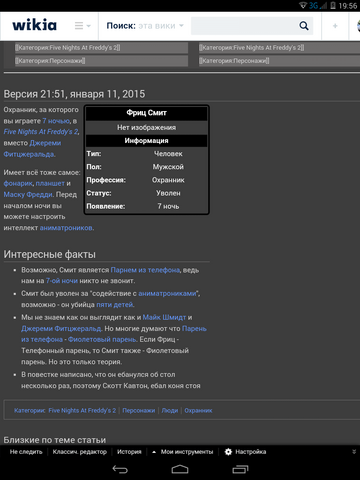
Task: Select the 'Нет изображения' placeholder text
Action: 146,128
